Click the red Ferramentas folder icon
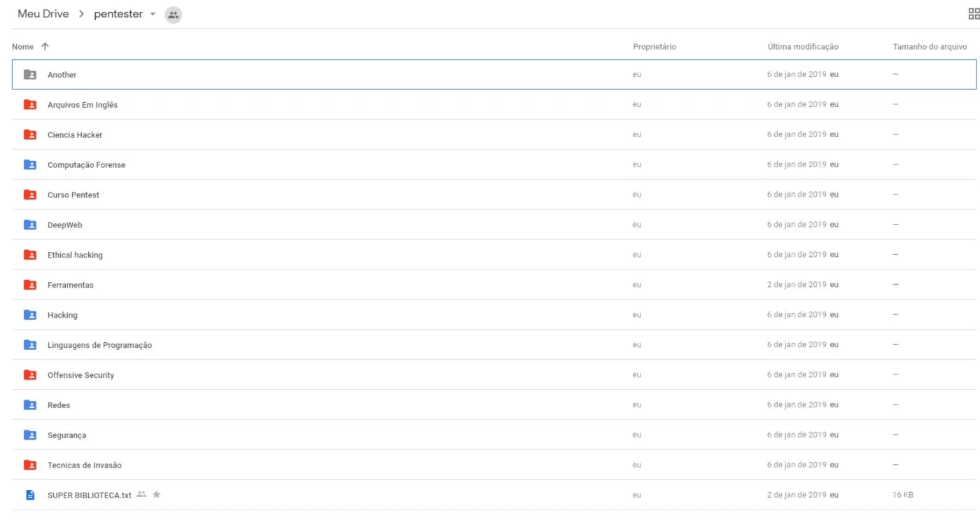Viewport: 980px width, 520px height. 30,285
